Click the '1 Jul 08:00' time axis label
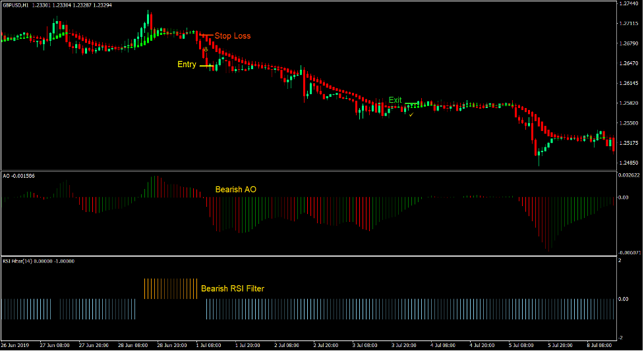Screen dimensions: 644x351 (208, 344)
